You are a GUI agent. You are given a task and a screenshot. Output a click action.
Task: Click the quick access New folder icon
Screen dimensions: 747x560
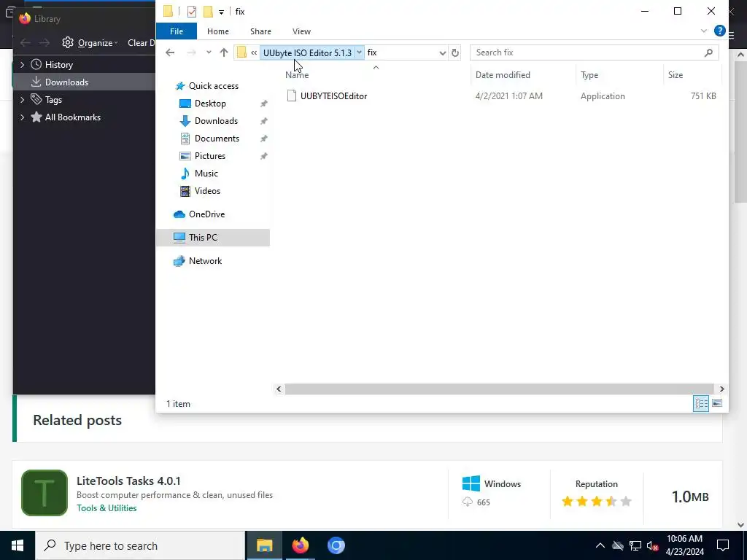pos(208,12)
